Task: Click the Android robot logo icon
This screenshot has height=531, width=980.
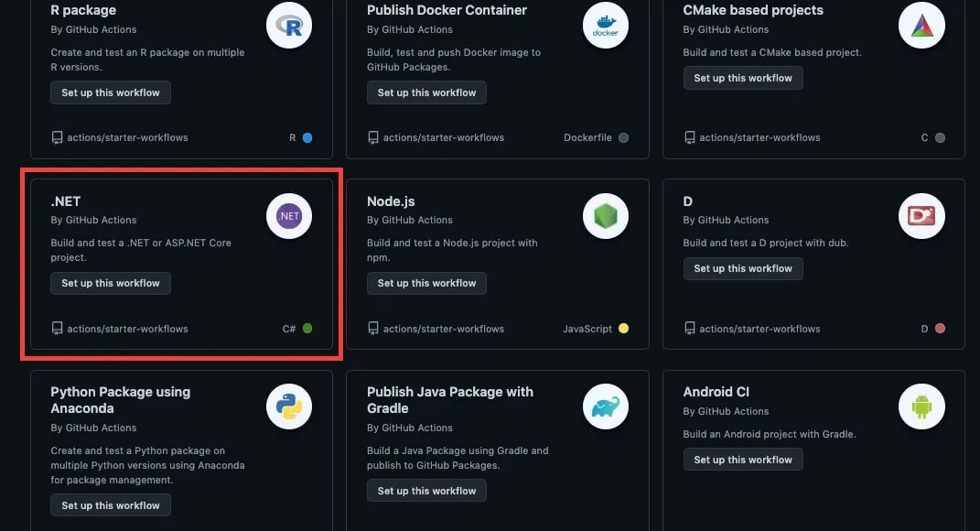Action: click(x=921, y=406)
